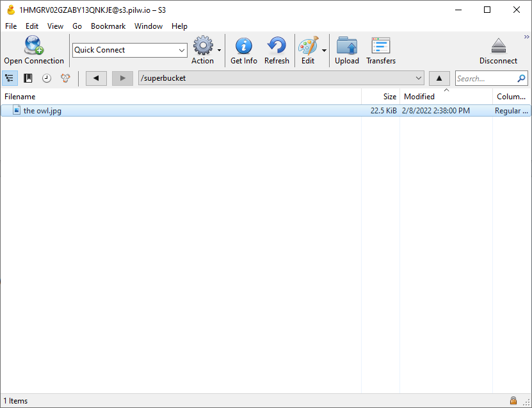Expand the Edit dropdown arrow
The image size is (532, 408).
tap(325, 50)
